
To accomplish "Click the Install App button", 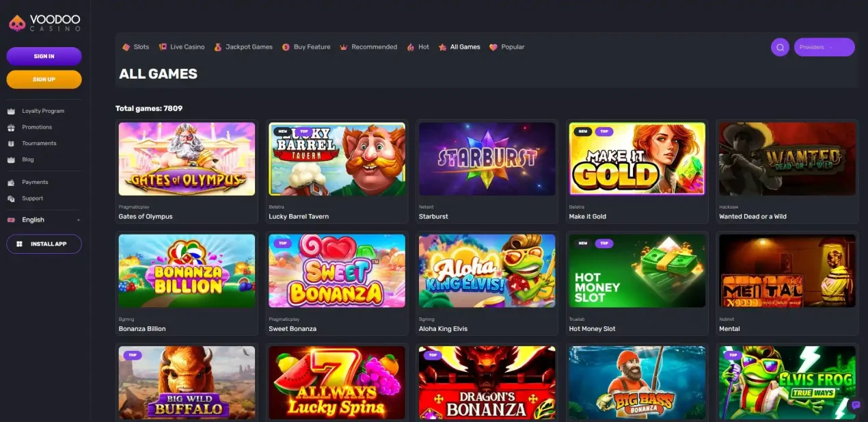I will tap(44, 244).
